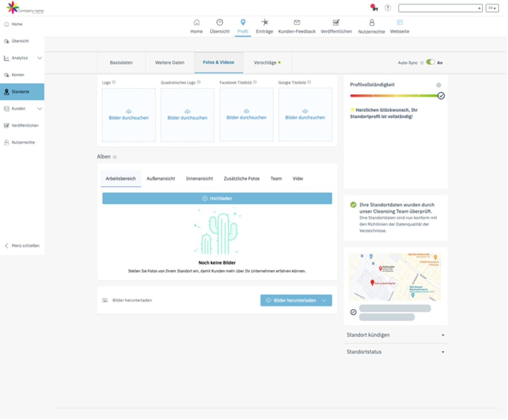The width and height of the screenshot is (508, 420).
Task: Click the Veröffentlichen edit icon in top navigation
Action: (x=337, y=22)
